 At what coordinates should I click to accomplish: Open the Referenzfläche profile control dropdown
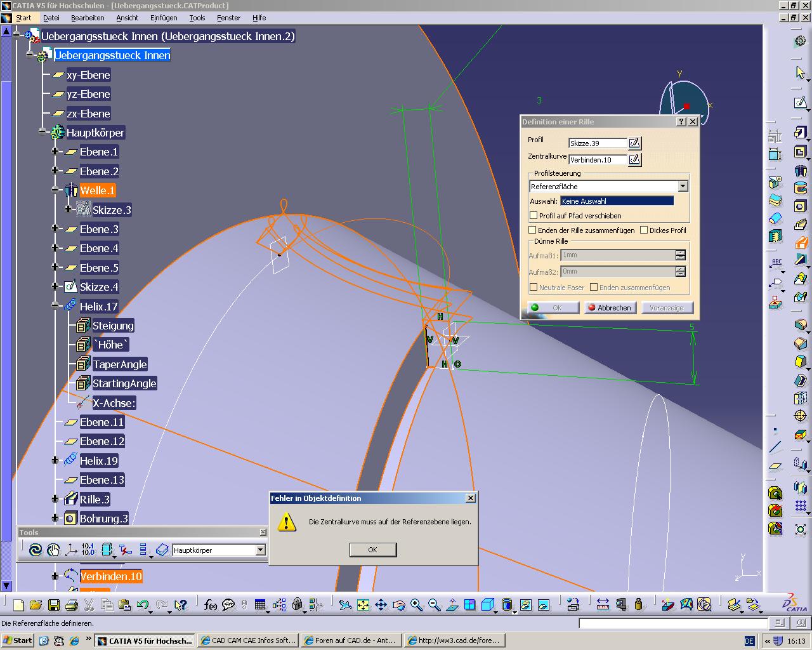pos(683,186)
